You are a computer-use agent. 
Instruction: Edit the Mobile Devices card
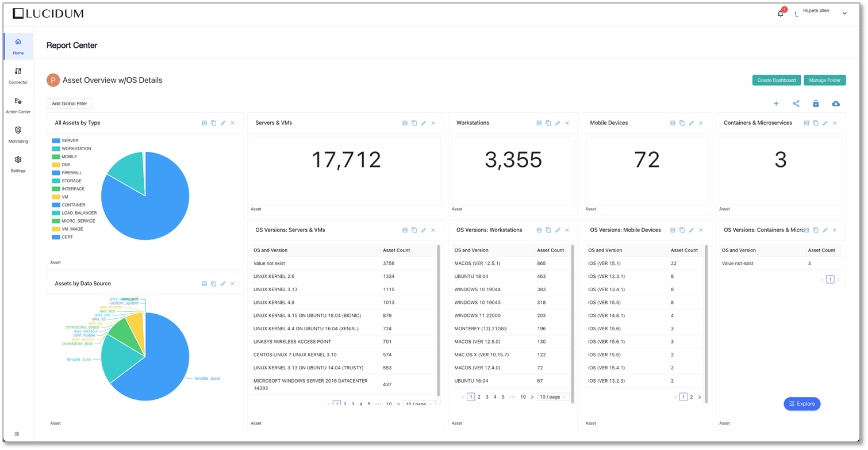click(692, 123)
